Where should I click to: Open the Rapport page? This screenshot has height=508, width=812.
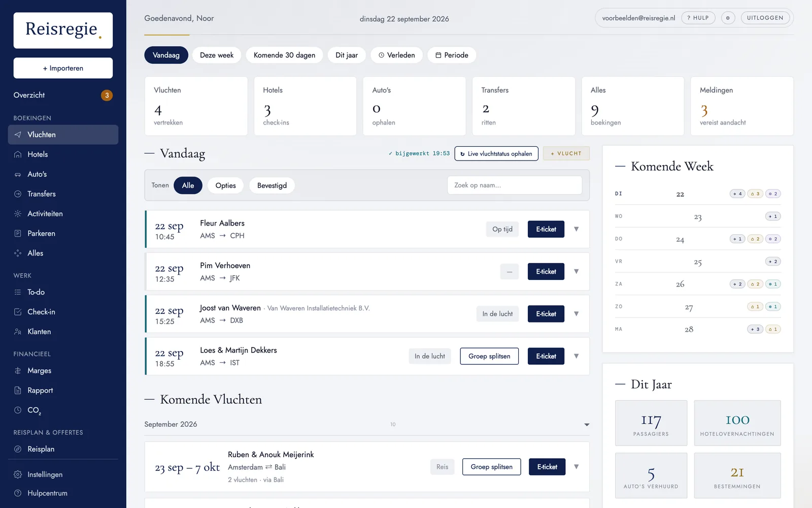click(x=63, y=391)
